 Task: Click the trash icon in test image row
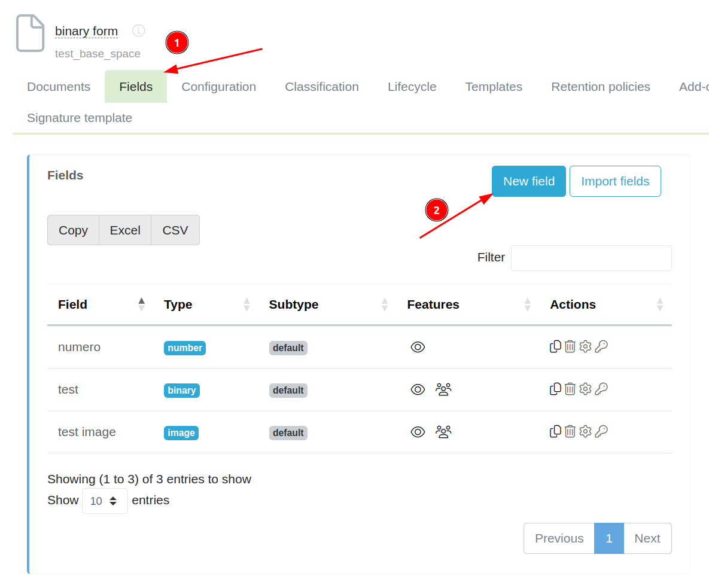point(570,431)
